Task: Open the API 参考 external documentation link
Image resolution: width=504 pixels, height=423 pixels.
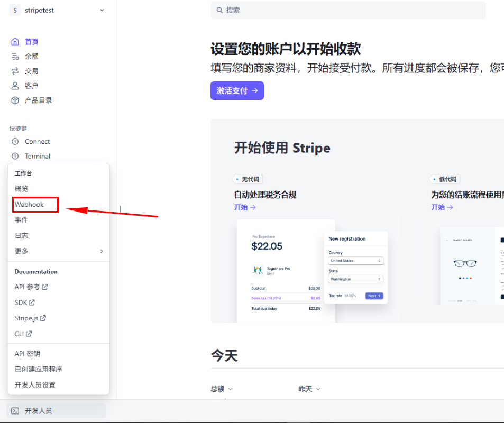Action: click(x=31, y=287)
